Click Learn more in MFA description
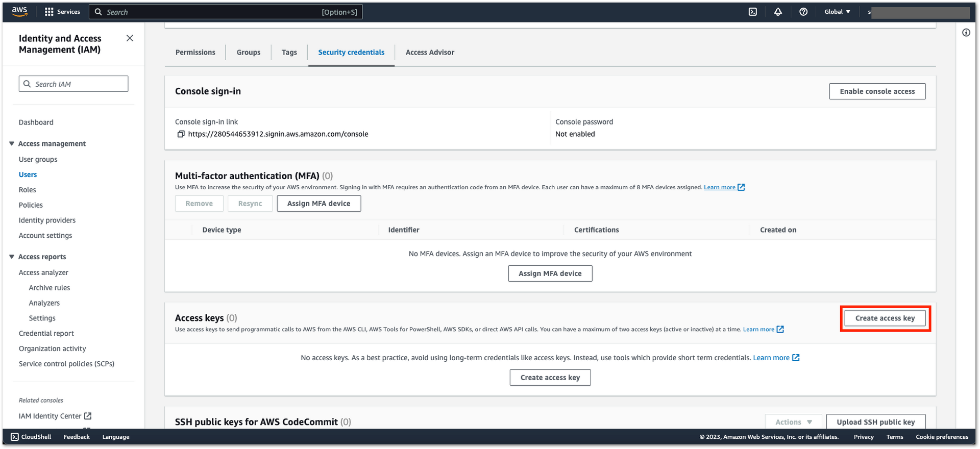The width and height of the screenshot is (980, 449). click(720, 187)
